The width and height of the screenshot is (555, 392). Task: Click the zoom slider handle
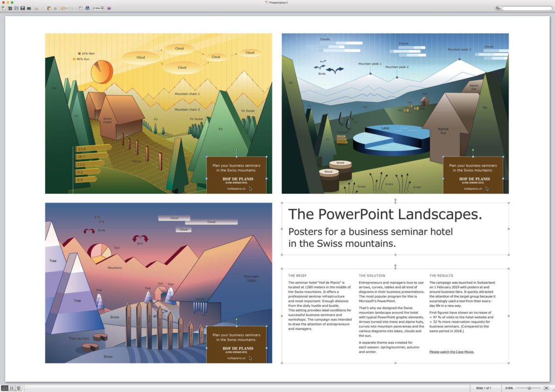coord(529,388)
